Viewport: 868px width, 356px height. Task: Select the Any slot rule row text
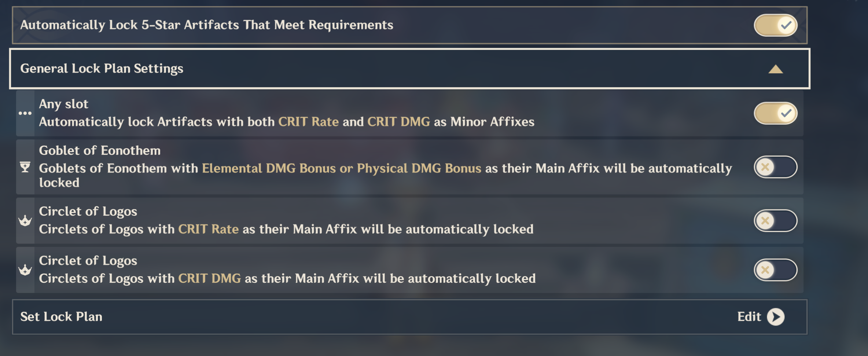(x=287, y=113)
